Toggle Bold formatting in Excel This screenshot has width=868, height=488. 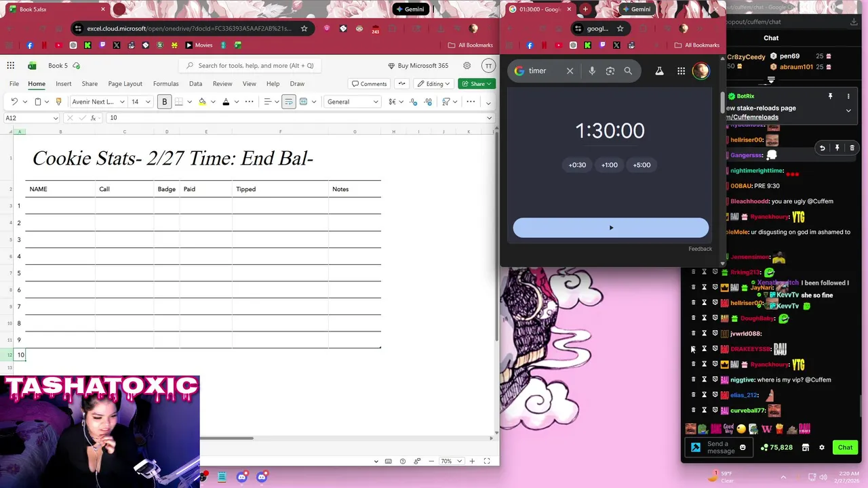(164, 102)
